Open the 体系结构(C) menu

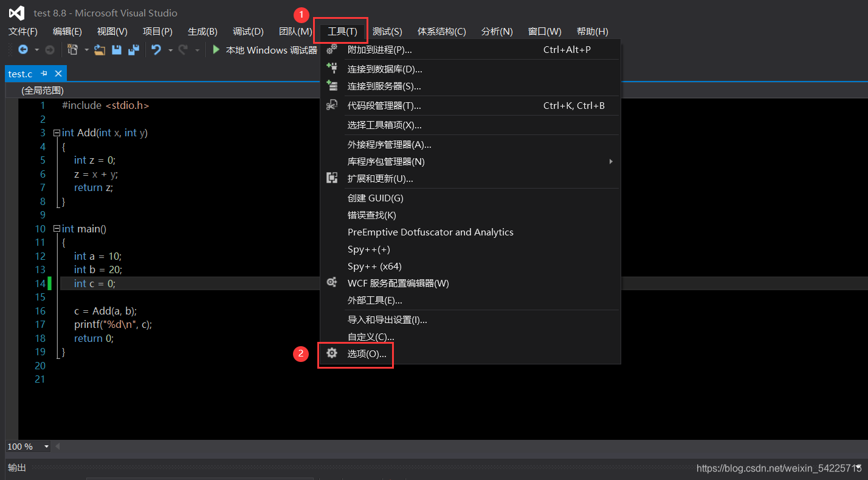442,32
